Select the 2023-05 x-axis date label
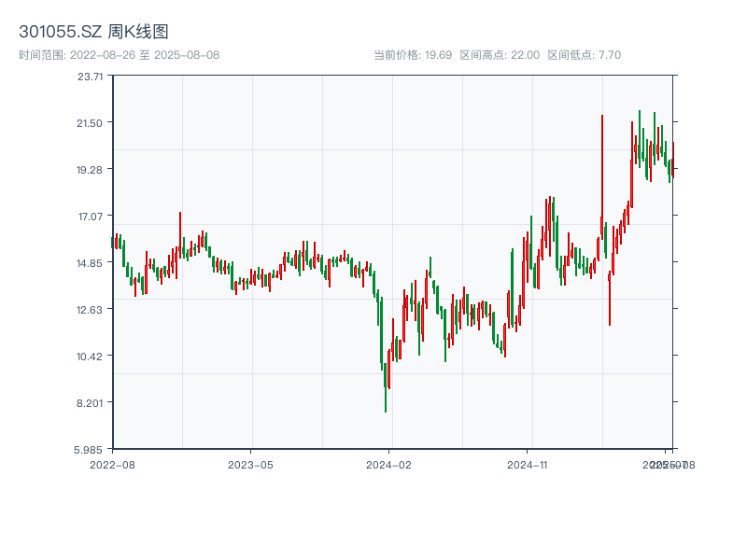The width and height of the screenshot is (747, 560). 250,464
